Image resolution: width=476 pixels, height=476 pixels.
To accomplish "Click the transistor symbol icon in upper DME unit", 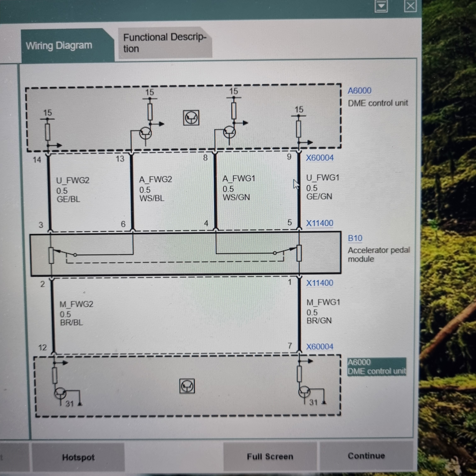I will pyautogui.click(x=191, y=118).
